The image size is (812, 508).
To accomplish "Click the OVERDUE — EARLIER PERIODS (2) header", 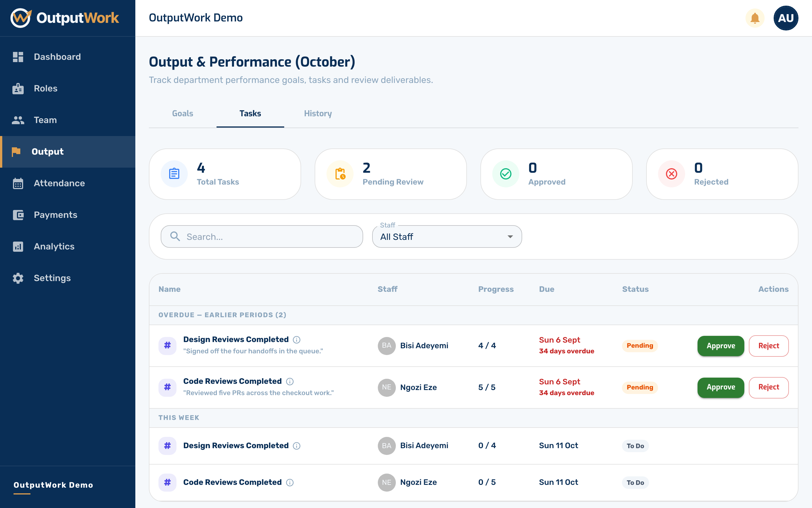I will point(222,315).
